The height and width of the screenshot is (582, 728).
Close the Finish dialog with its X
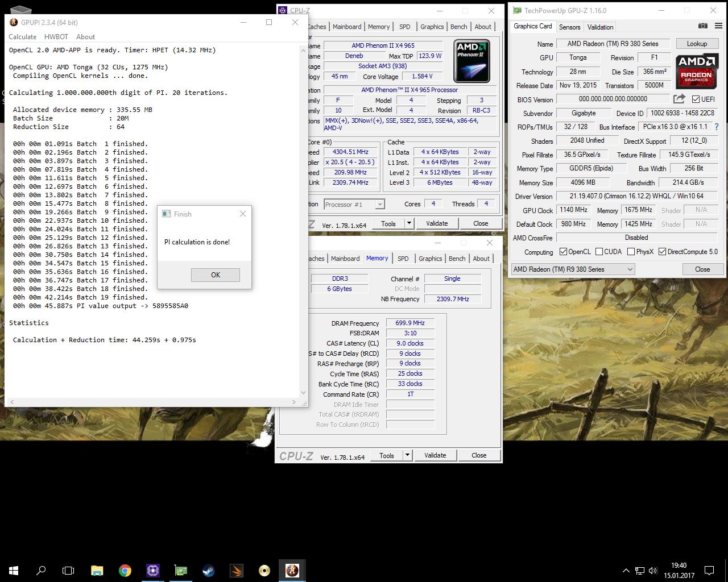click(x=243, y=214)
